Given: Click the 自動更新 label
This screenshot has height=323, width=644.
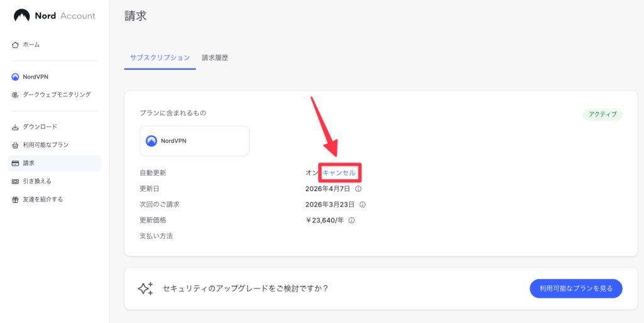Looking at the screenshot, I should (x=153, y=173).
